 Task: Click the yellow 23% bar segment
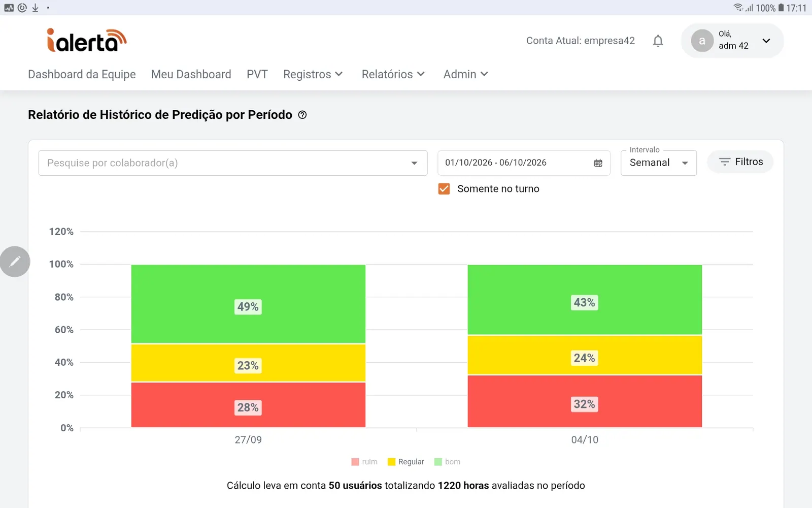(x=248, y=363)
